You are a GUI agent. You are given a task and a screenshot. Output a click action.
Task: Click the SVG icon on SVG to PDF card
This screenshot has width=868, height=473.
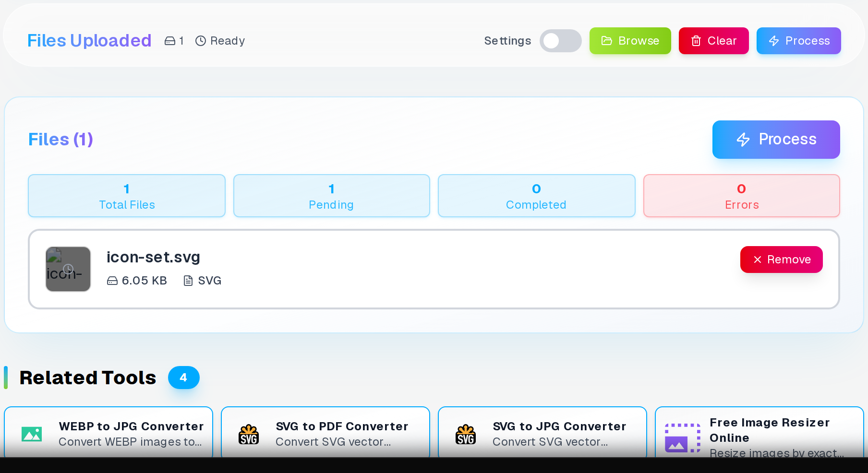pos(249,434)
